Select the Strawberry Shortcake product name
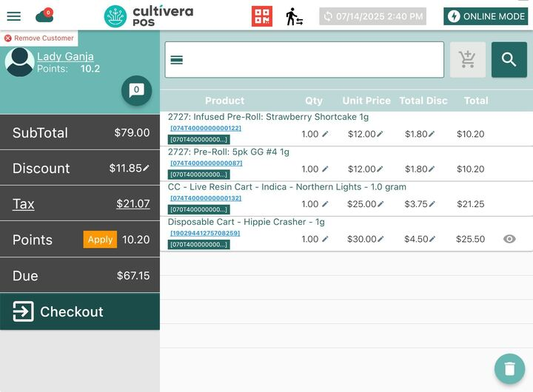The width and height of the screenshot is (533, 392). point(268,117)
